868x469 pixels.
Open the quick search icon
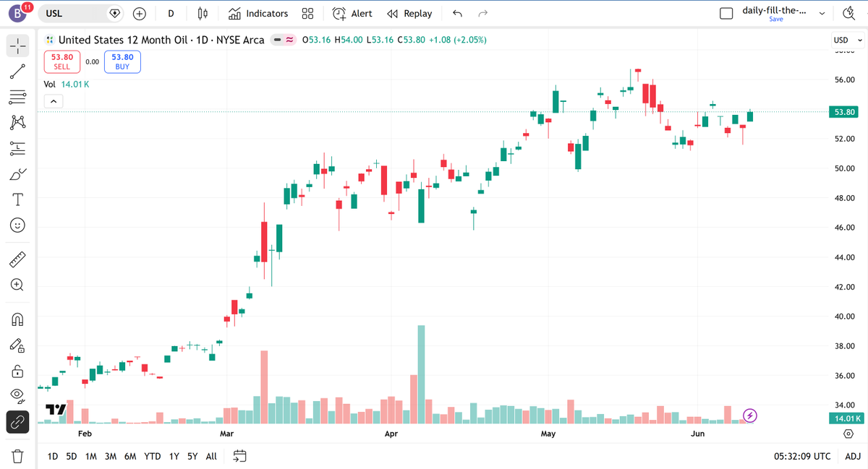848,14
